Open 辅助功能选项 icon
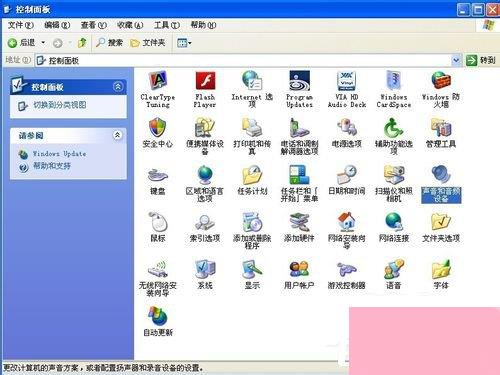 (x=394, y=128)
